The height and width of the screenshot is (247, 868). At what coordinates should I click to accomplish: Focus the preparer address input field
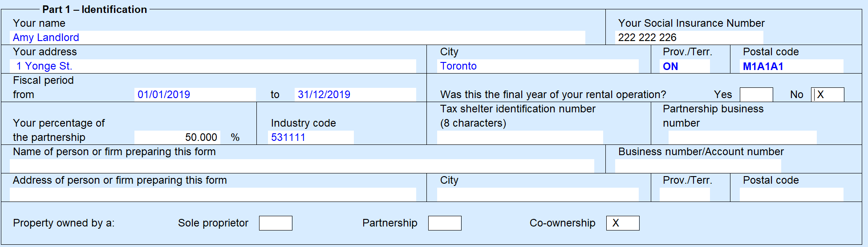pos(213,194)
